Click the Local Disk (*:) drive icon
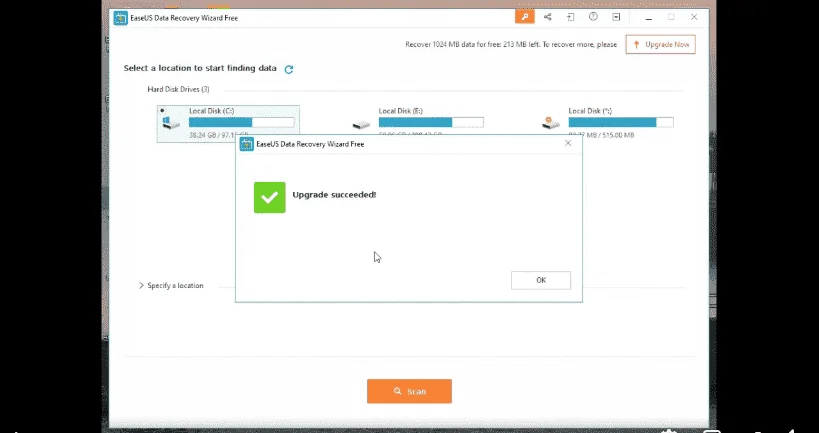This screenshot has height=433, width=819. (x=551, y=123)
